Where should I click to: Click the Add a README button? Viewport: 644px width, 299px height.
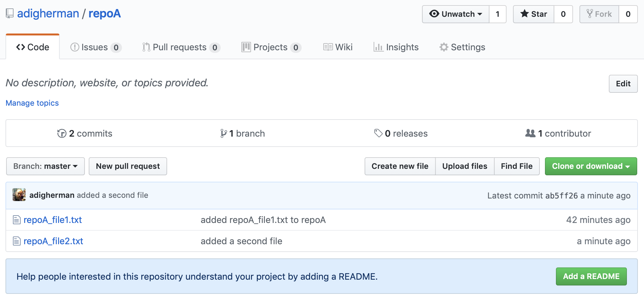pyautogui.click(x=591, y=276)
